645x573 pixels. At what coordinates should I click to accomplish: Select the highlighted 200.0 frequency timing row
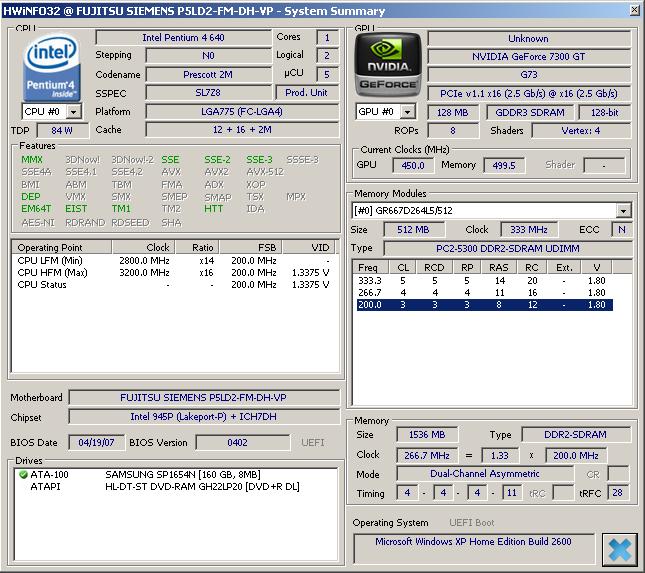(x=484, y=305)
